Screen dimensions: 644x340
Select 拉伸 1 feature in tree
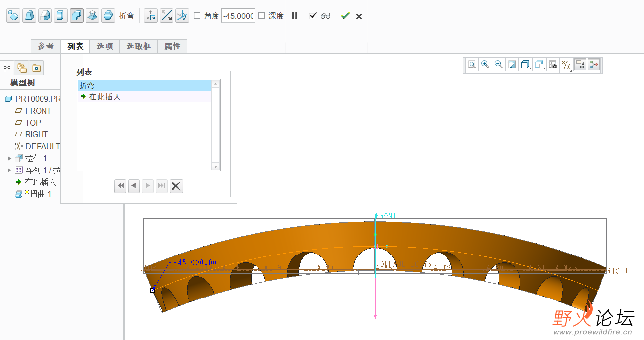[x=31, y=158]
